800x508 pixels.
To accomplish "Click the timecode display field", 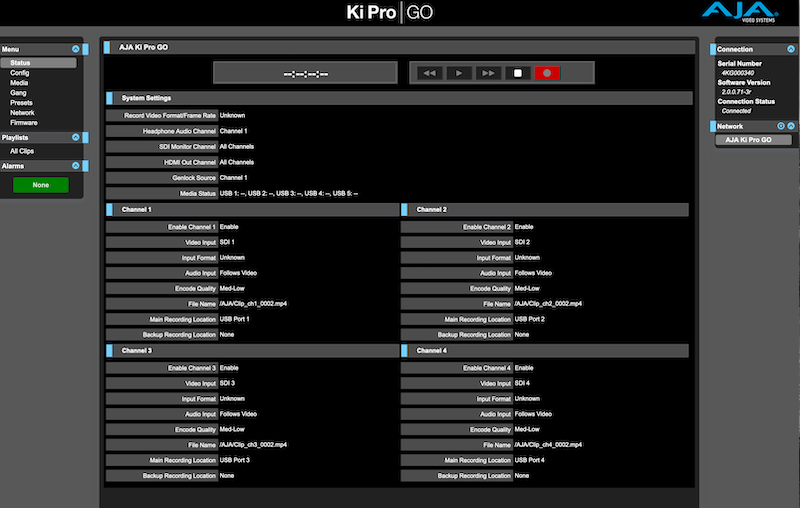I will (305, 73).
